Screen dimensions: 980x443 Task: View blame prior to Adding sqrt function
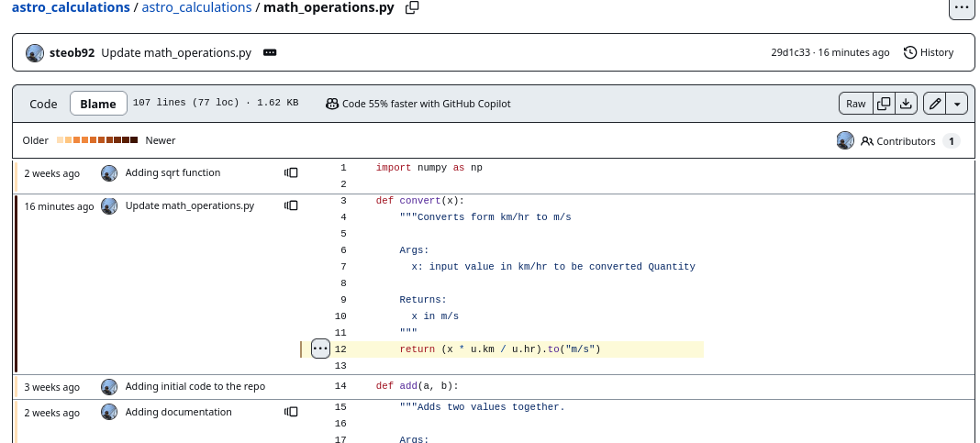[291, 172]
